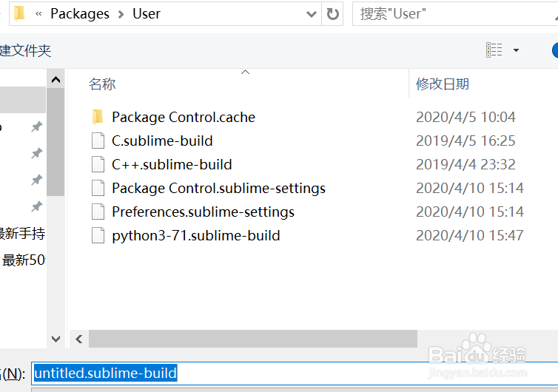Click the Package Control.cache folder icon
Image resolution: width=558 pixels, height=392 pixels.
[97, 117]
